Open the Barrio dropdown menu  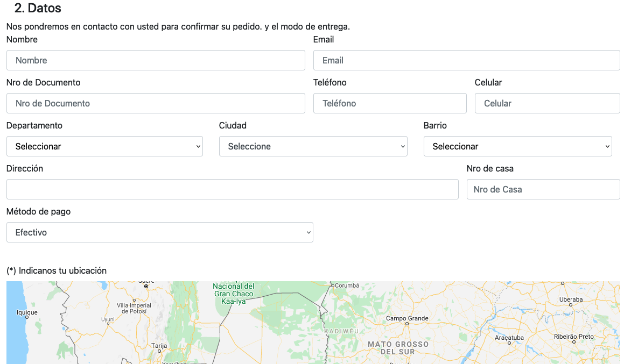[517, 146]
